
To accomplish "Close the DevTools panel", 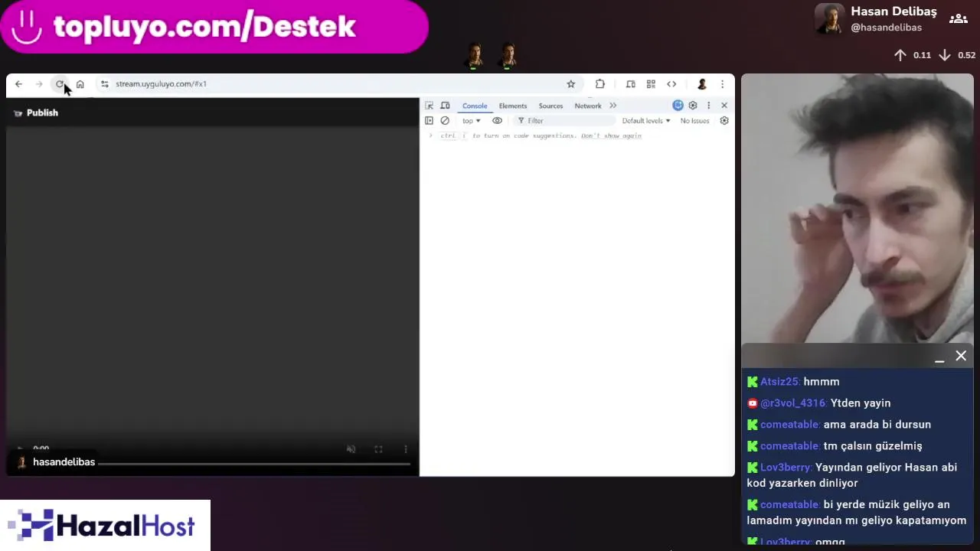I will pos(724,106).
